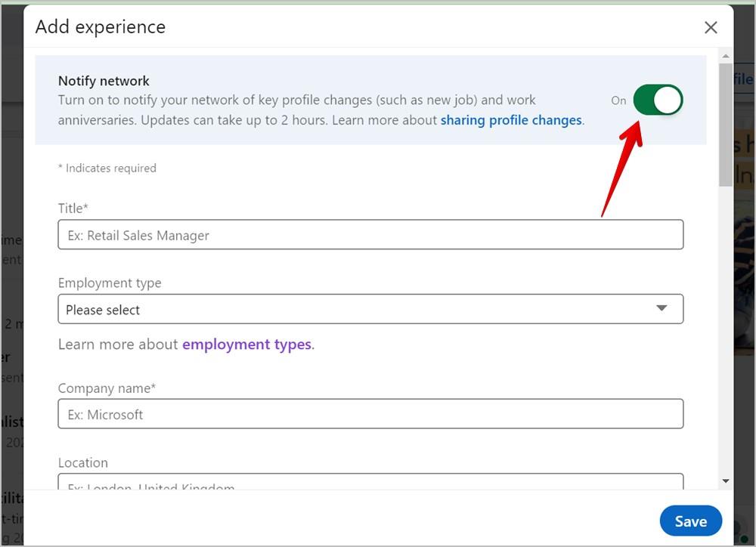The width and height of the screenshot is (756, 547).
Task: Save the new experience entry
Action: [690, 521]
